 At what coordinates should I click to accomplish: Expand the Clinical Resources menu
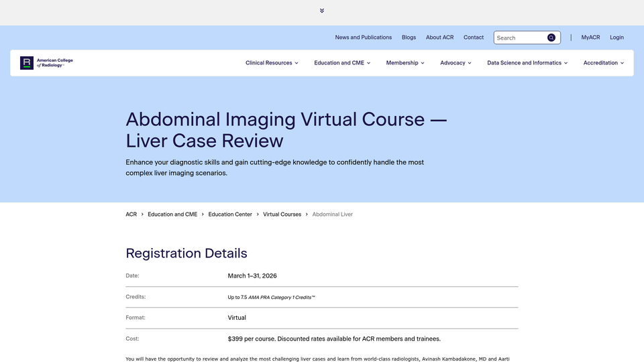pyautogui.click(x=272, y=63)
